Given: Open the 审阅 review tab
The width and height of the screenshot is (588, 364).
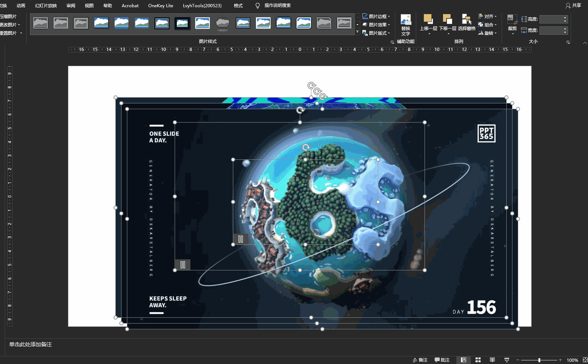Looking at the screenshot, I should coord(71,5).
